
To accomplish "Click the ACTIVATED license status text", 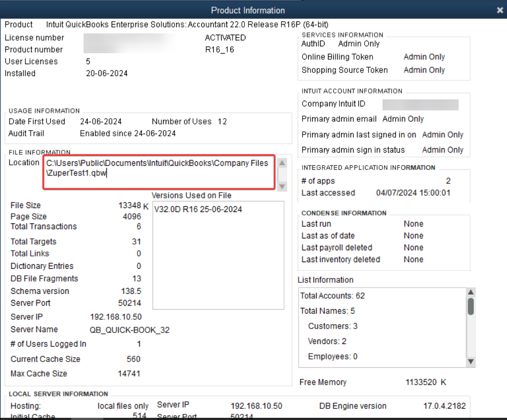I will [x=226, y=37].
